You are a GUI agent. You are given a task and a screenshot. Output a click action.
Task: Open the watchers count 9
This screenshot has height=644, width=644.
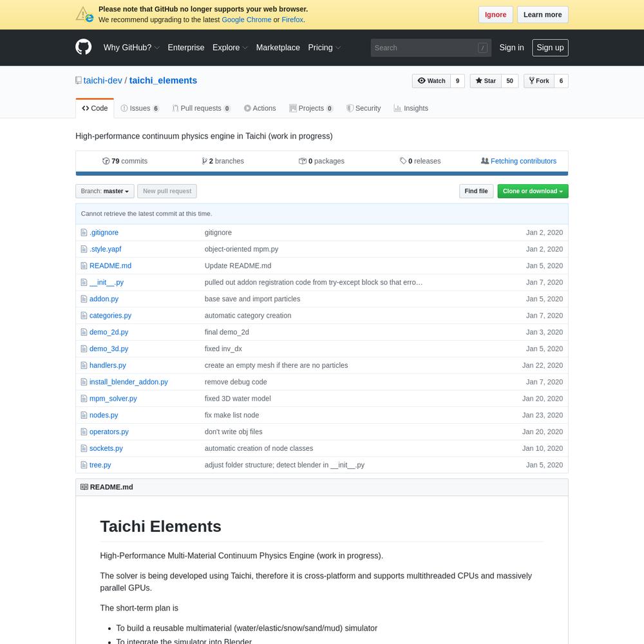457,81
